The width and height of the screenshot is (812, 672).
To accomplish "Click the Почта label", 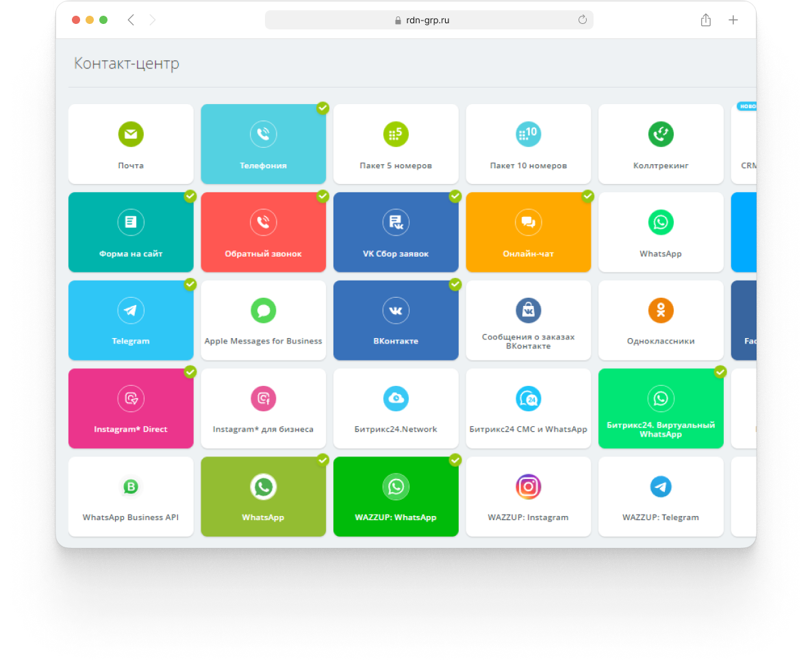I will [x=131, y=166].
